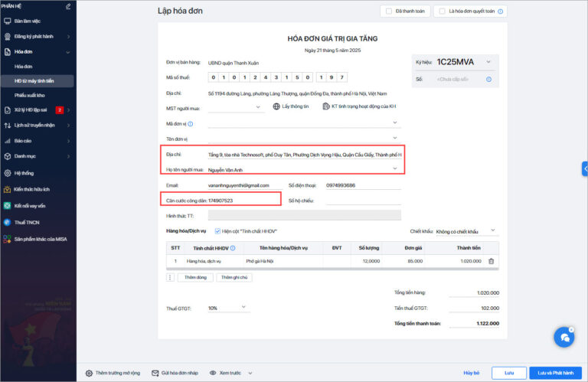
Task: Click info icon beside Là hóa đơn quyết toán
Action: [x=500, y=11]
